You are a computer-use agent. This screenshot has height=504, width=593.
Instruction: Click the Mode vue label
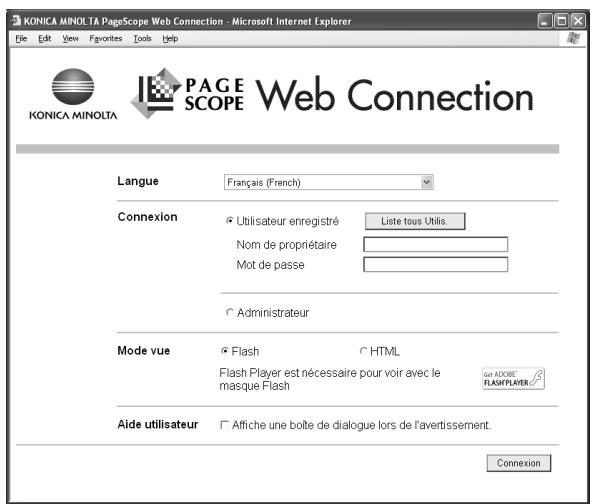144,350
